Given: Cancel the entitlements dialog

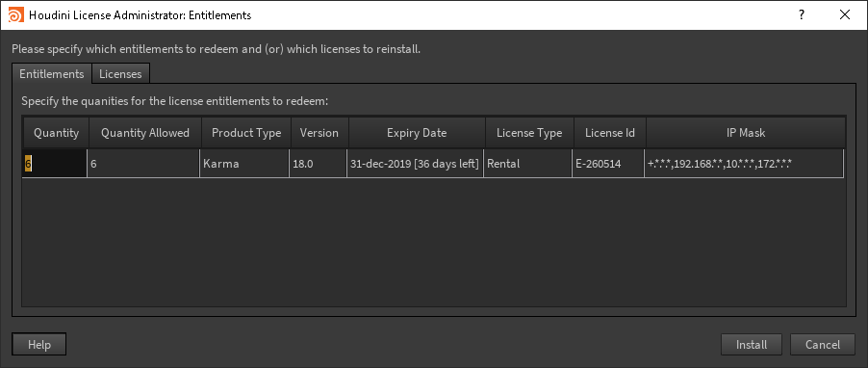Looking at the screenshot, I should click(x=823, y=345).
